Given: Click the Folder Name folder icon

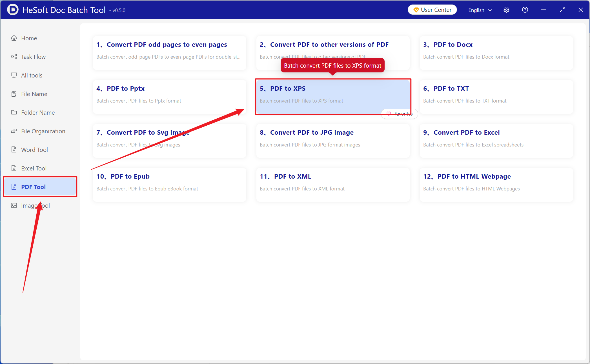Looking at the screenshot, I should coord(14,112).
